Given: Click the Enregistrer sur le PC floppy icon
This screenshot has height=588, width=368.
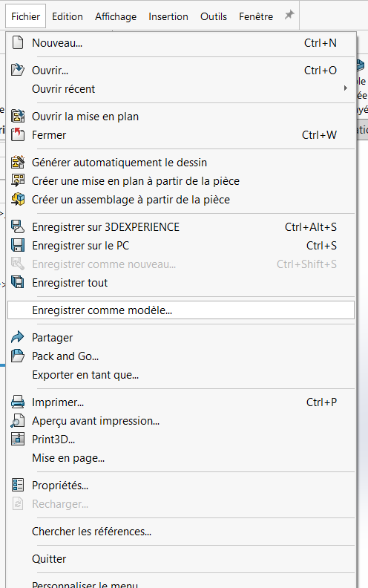Looking at the screenshot, I should [18, 245].
